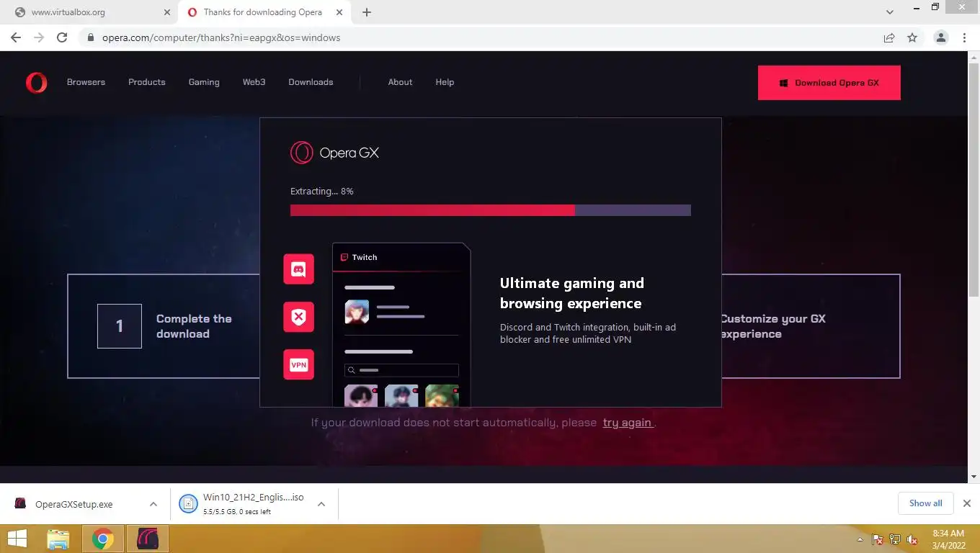Click the VPN icon in installer
980x553 pixels.
point(298,364)
